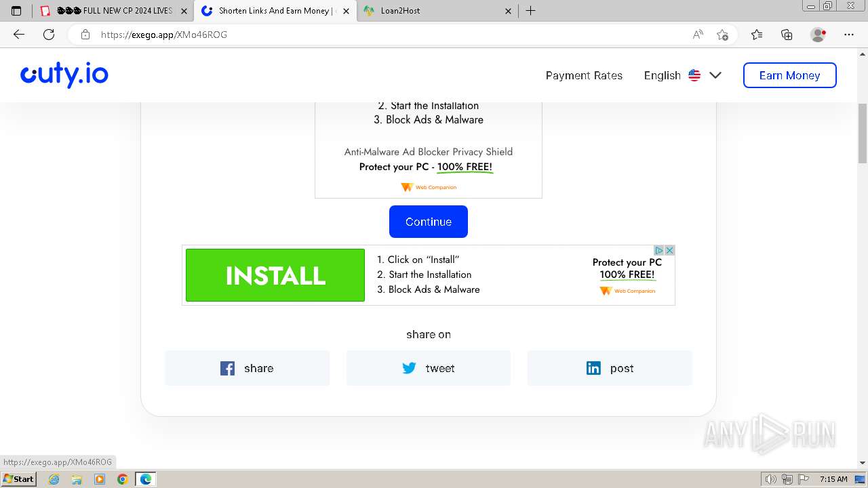Screen dimensions: 868x488
Task: Open the browser profile avatar
Action: tap(818, 35)
